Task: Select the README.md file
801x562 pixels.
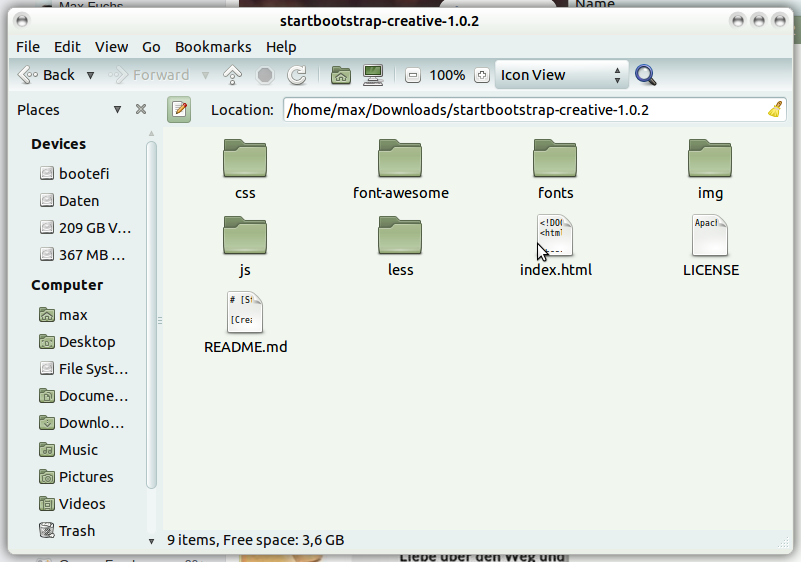Action: coord(245,324)
